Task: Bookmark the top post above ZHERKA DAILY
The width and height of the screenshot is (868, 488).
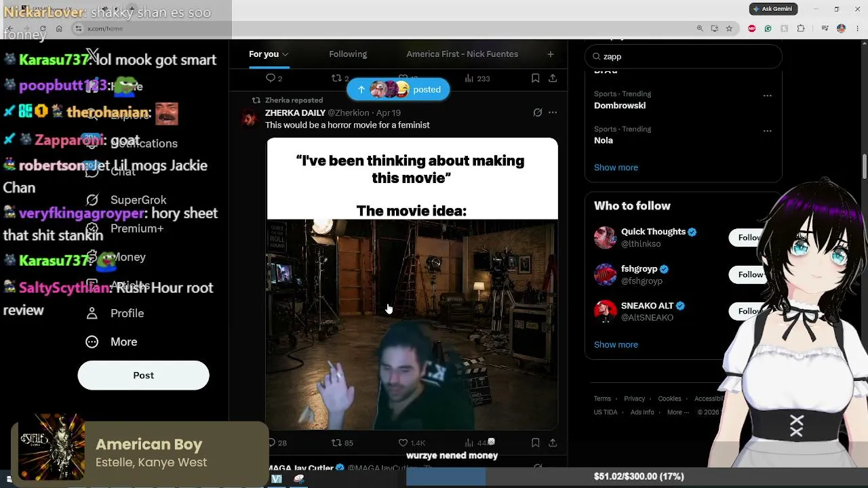Action: tap(535, 79)
